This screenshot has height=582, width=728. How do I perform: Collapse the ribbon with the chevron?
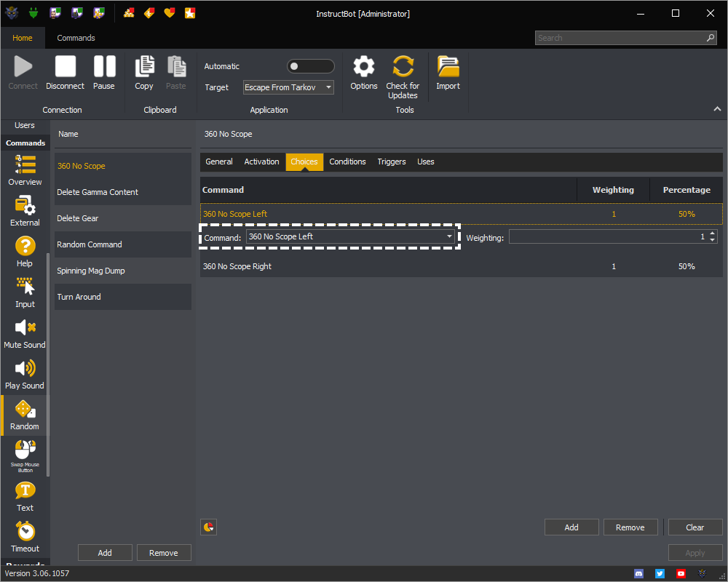pos(717,109)
